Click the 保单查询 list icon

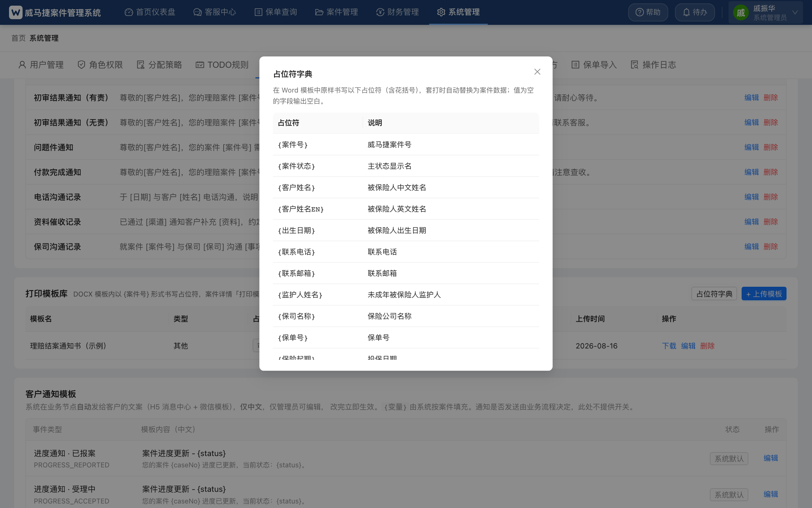point(258,12)
